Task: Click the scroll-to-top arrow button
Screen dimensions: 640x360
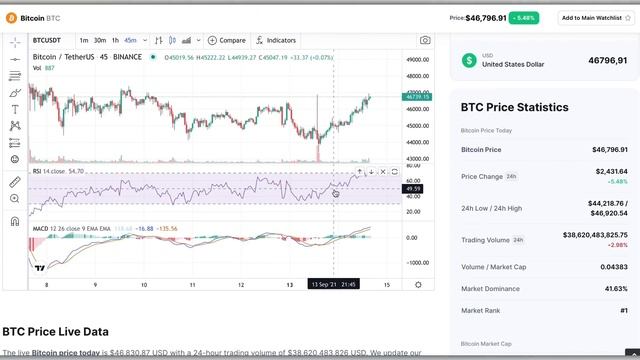Action: 633,354
